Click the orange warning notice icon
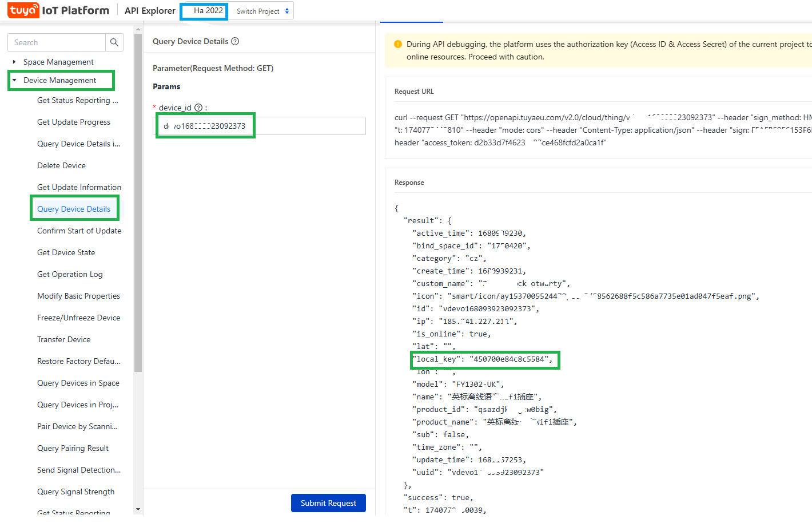Viewport: 812px width, 523px height. tap(398, 44)
